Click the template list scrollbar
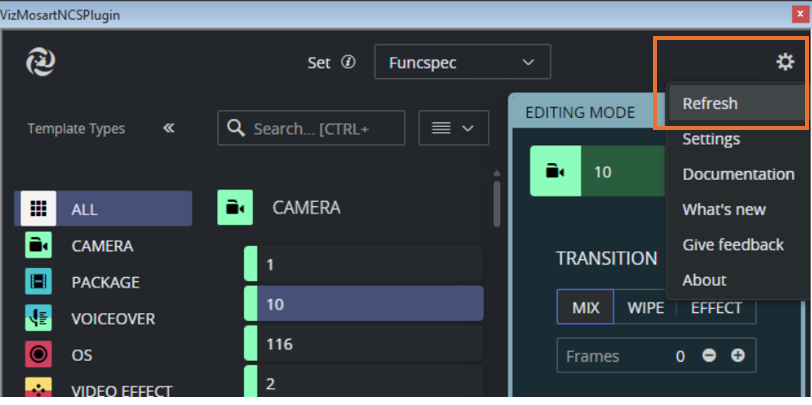The height and width of the screenshot is (405, 812). (x=497, y=203)
